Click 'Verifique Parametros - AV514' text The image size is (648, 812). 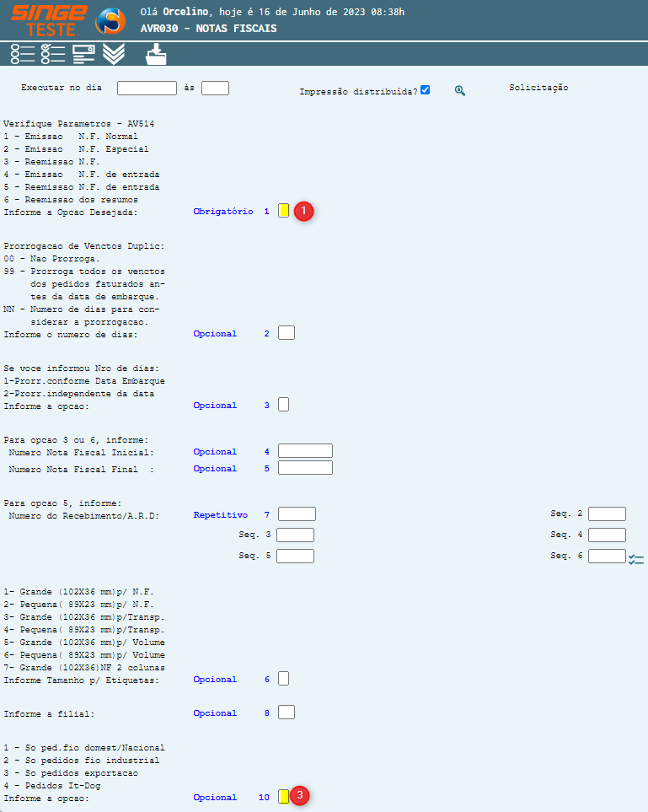(78, 124)
